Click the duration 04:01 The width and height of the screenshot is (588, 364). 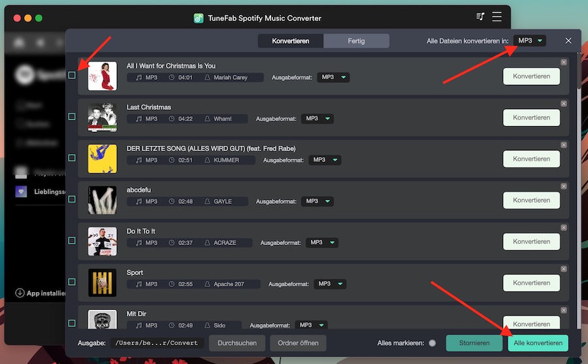(x=186, y=77)
